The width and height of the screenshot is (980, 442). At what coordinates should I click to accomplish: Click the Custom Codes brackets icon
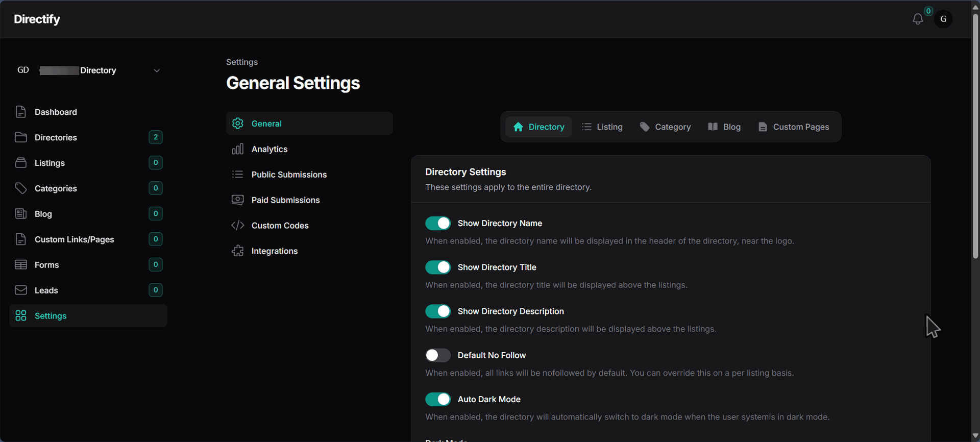click(237, 226)
